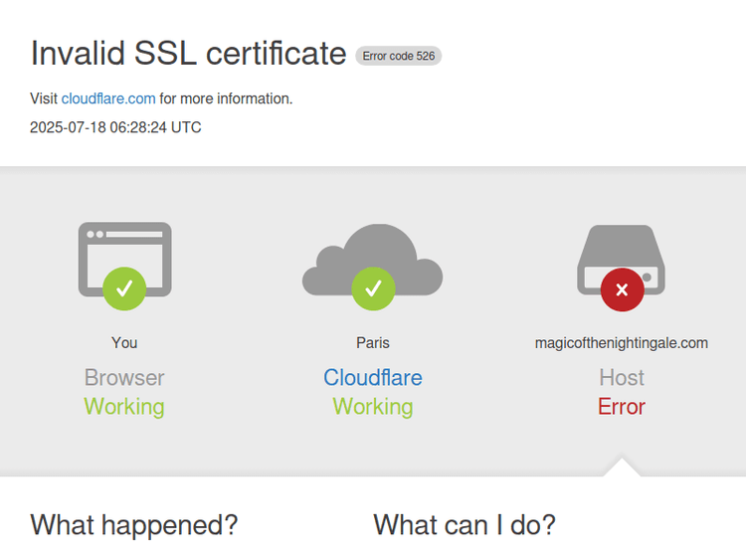746x560 pixels.
Task: Click the What can I do? heading
Action: tap(465, 525)
